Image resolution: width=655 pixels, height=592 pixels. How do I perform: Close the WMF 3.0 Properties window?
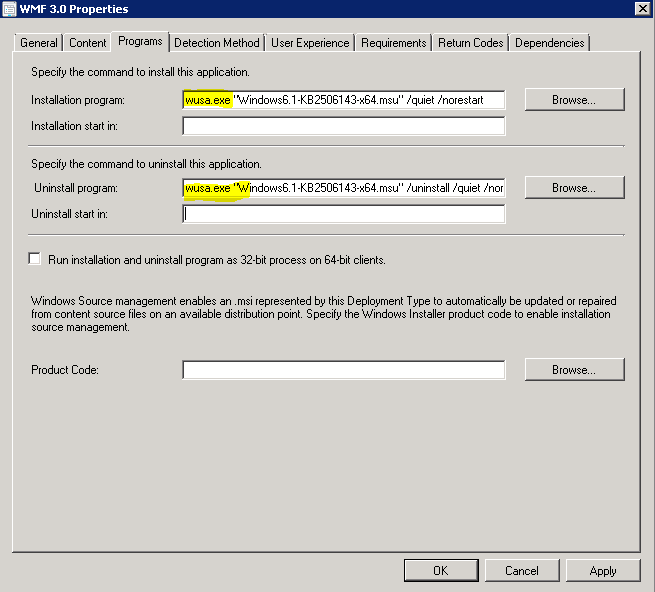(x=642, y=8)
